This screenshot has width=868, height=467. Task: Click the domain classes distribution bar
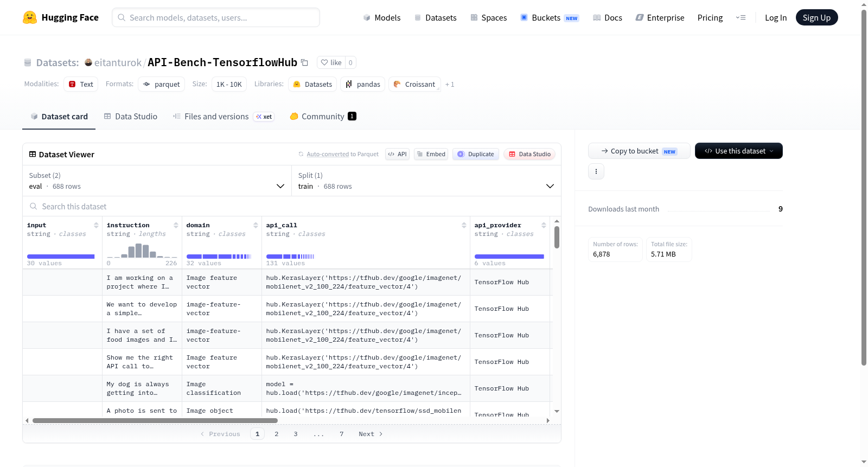[219, 257]
